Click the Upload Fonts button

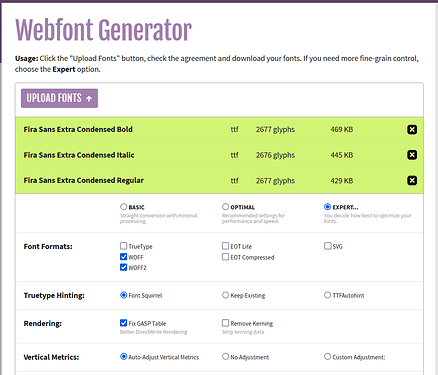tap(59, 98)
